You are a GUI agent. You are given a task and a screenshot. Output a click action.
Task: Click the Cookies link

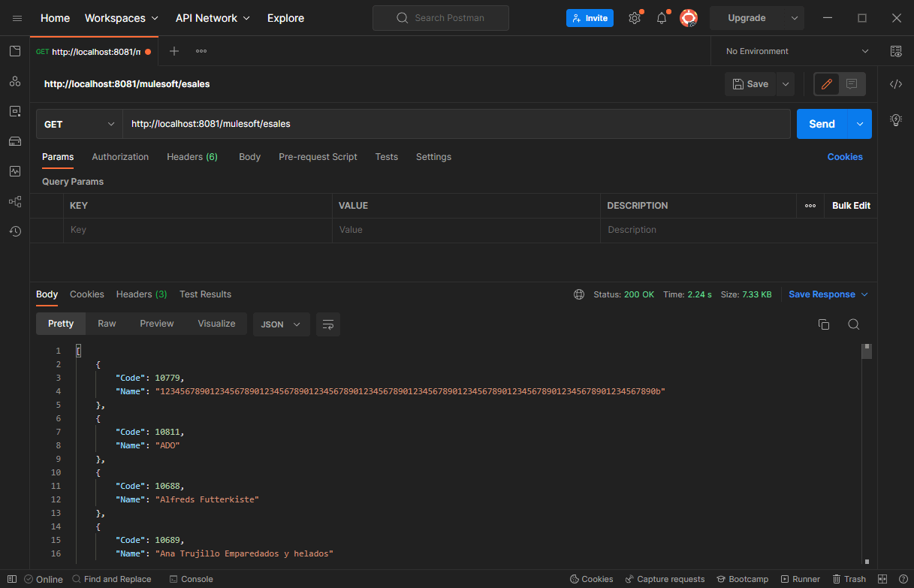(845, 157)
